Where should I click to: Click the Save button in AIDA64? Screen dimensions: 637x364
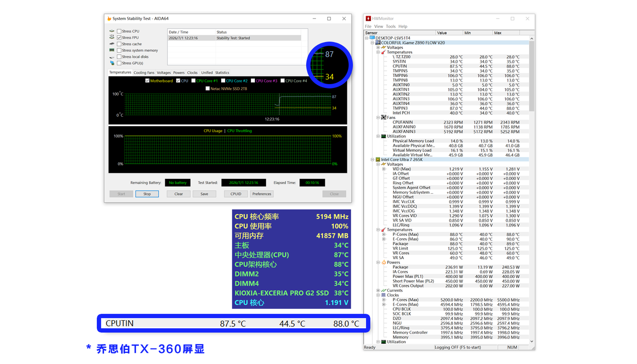tap(204, 194)
